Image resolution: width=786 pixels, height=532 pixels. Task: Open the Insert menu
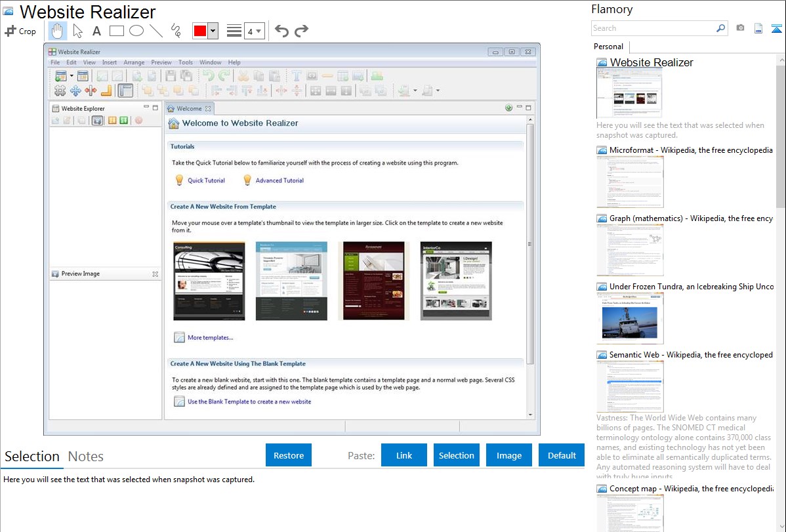point(110,62)
